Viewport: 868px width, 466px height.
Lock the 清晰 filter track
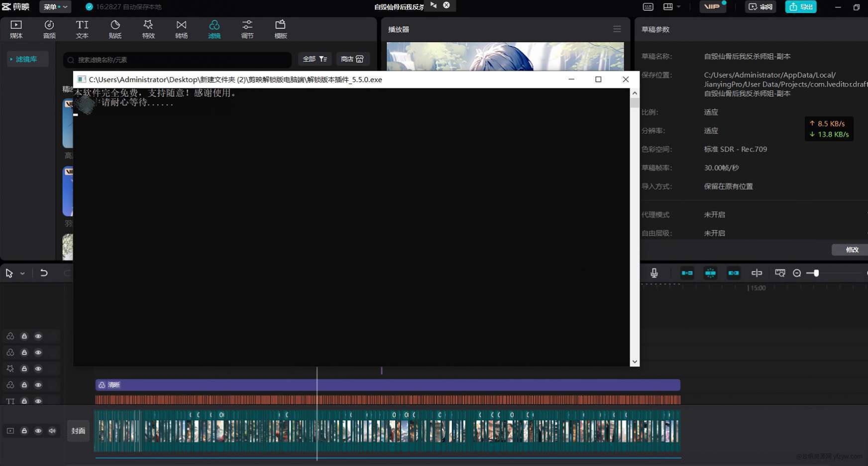point(24,385)
